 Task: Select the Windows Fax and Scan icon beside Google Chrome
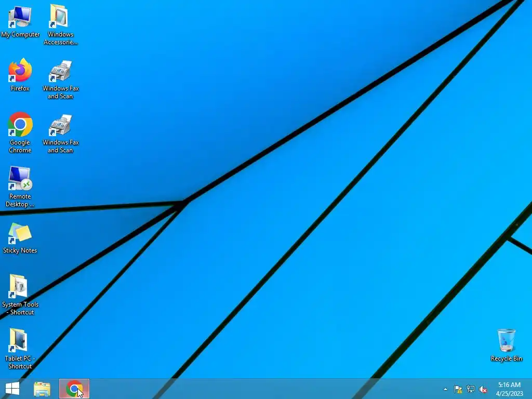tap(60, 134)
